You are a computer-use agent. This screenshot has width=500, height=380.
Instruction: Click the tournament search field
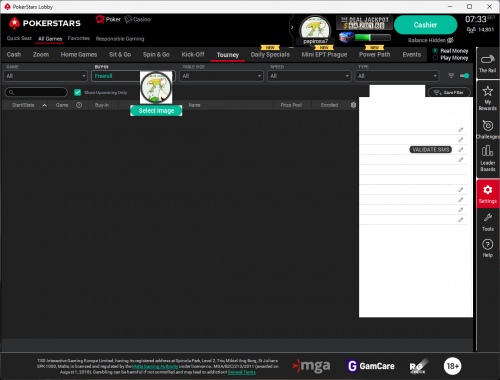36,92
